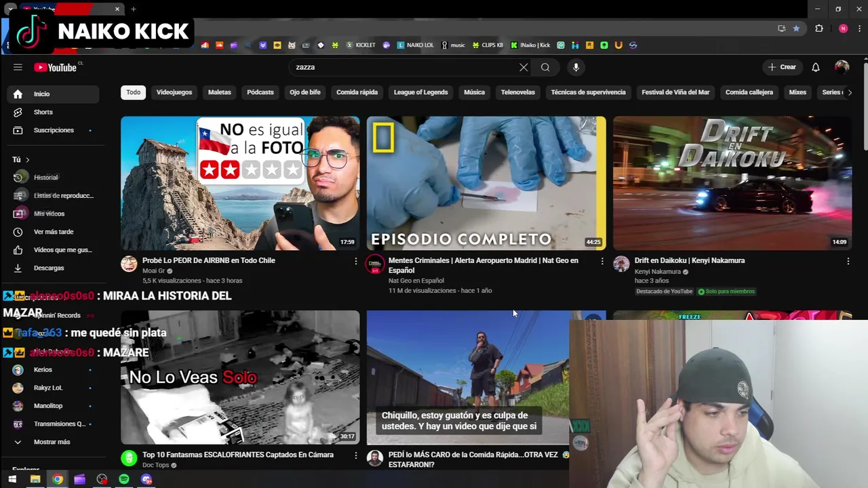
Task: Open Spotify from the taskbar
Action: coord(124,479)
